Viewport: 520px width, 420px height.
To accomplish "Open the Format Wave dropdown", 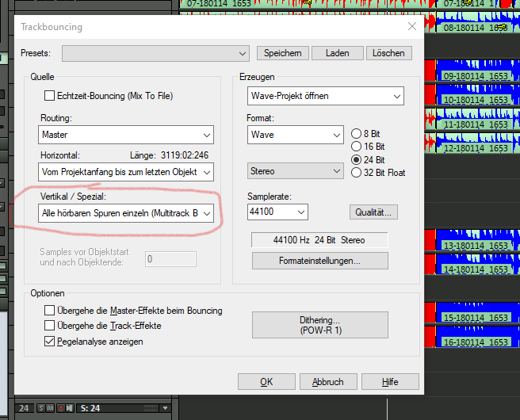I will coord(296,135).
